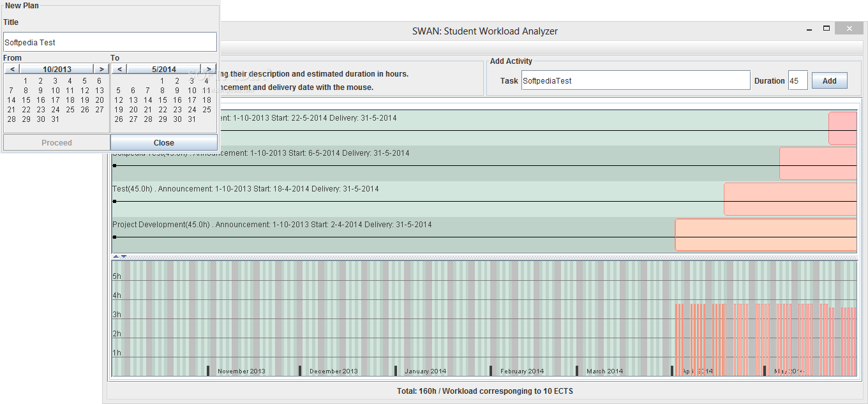Image resolution: width=868 pixels, height=404 pixels.
Task: Click the 3h workload gridline label
Action: coord(117,315)
